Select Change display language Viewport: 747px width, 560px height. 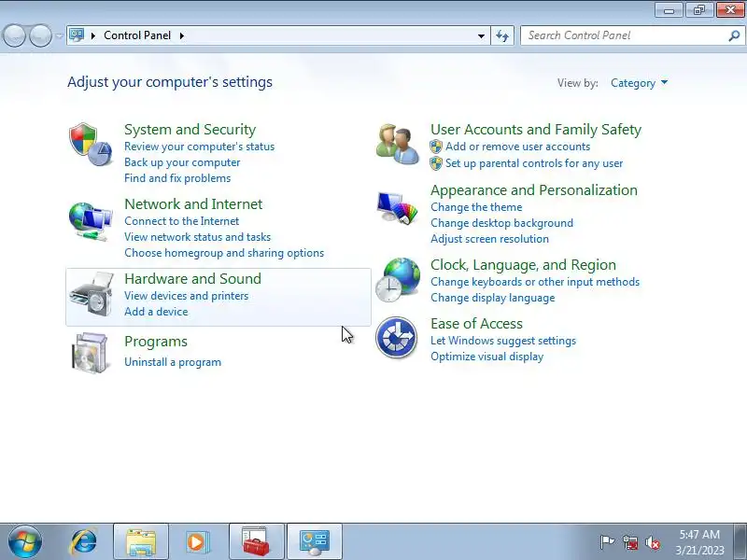tap(493, 298)
